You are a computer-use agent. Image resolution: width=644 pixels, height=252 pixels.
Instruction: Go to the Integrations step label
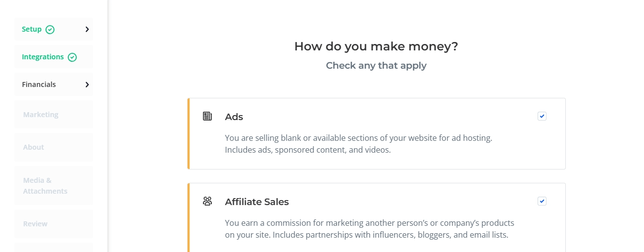[43, 57]
